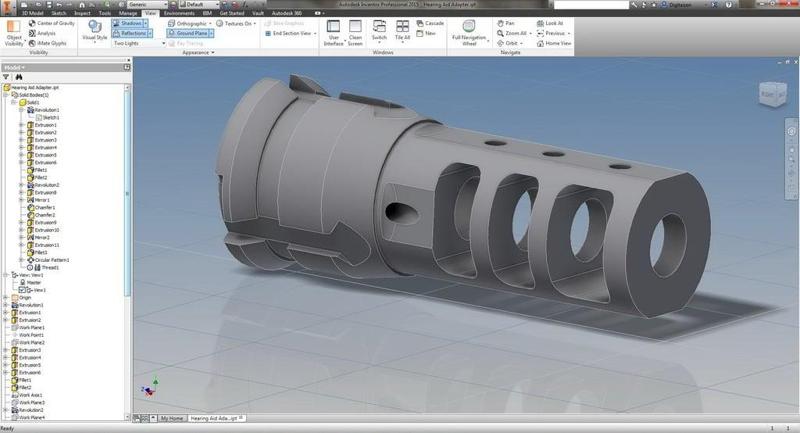Switch to the Sketch ribbon tab
Viewport: 800px width, 433px height.
click(x=59, y=13)
